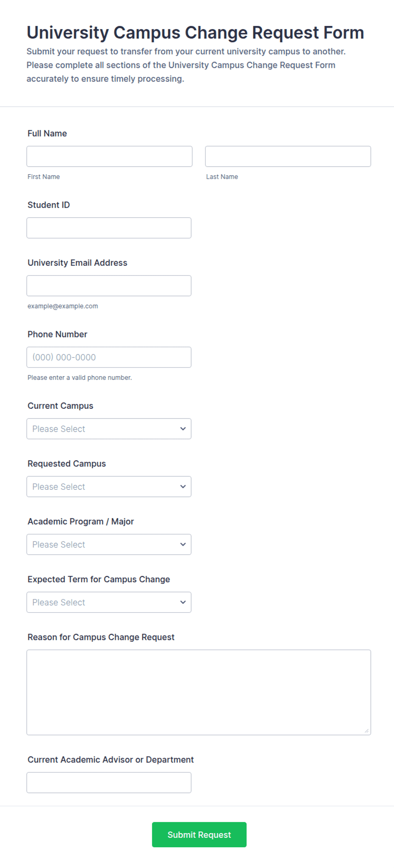Open the Current Campus dropdown

(109, 429)
